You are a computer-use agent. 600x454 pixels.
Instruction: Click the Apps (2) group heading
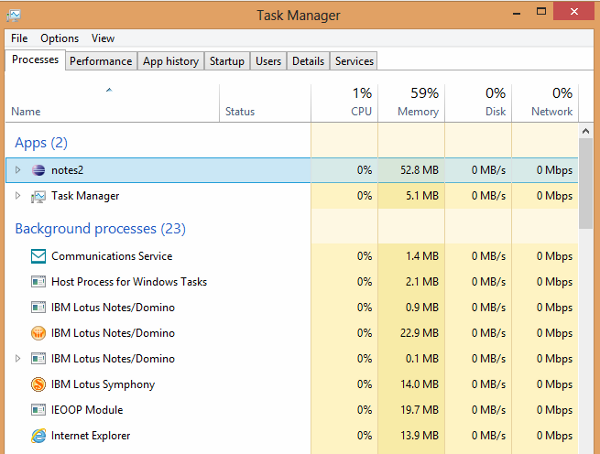point(41,143)
